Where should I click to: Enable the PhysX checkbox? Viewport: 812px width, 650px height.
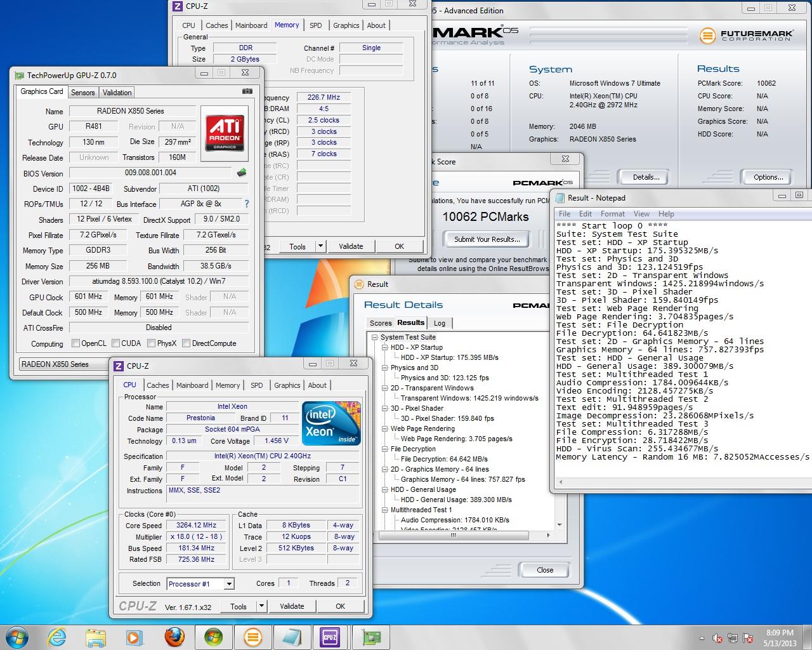[x=152, y=343]
